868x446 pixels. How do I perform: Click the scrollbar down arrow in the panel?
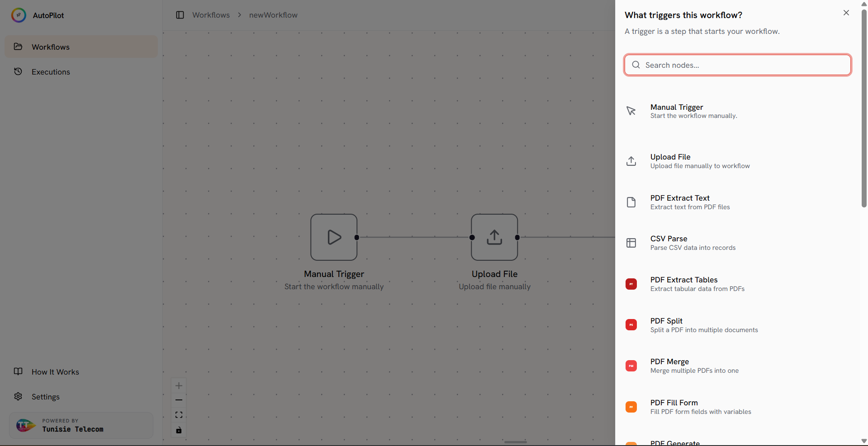pyautogui.click(x=864, y=441)
